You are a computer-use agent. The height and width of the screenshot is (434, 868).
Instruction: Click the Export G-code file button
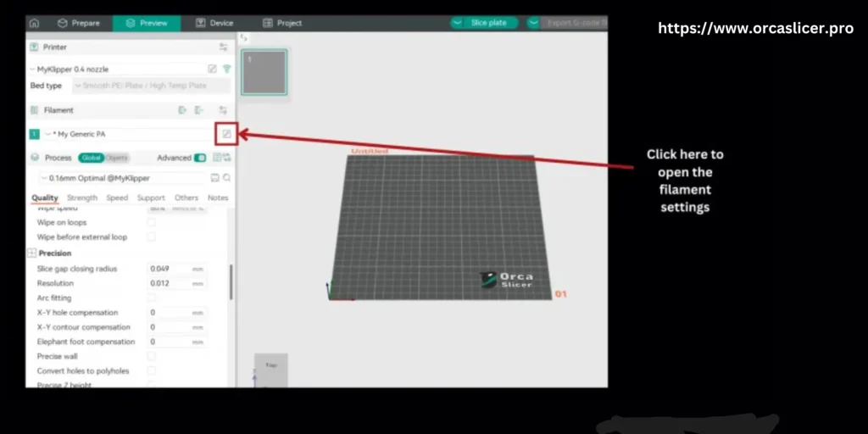(576, 23)
